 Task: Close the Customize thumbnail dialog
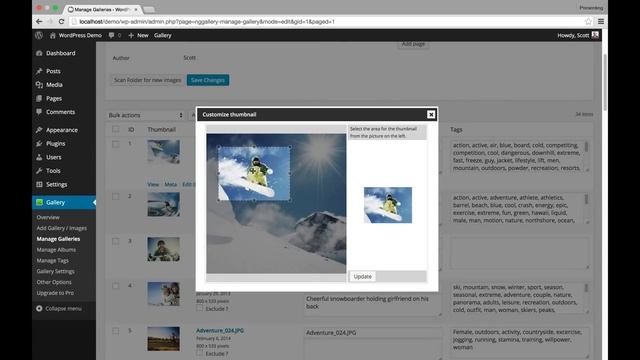pos(431,115)
